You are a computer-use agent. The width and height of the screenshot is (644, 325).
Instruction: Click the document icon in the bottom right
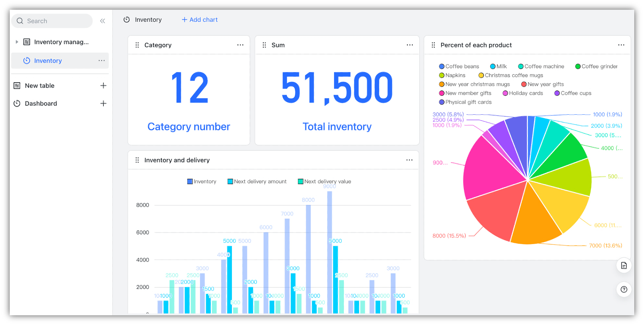pyautogui.click(x=624, y=265)
